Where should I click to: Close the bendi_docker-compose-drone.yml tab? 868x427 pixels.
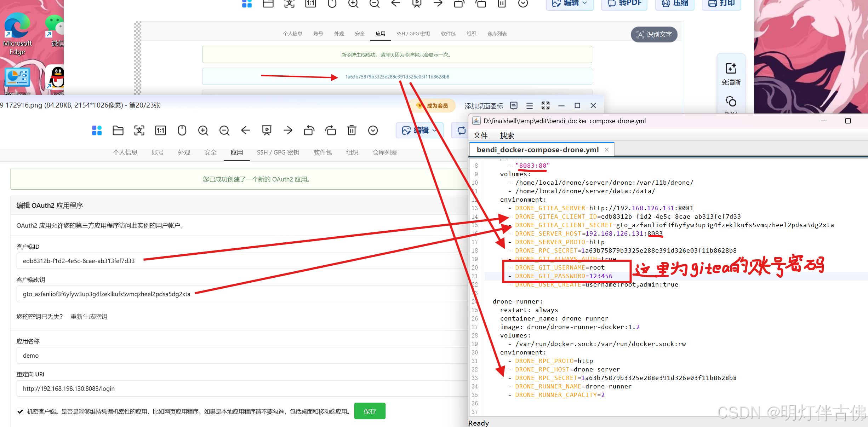pos(607,150)
